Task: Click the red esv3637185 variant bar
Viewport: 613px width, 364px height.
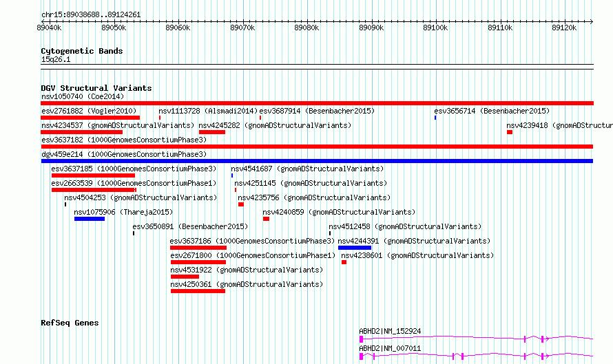Action: [93, 175]
